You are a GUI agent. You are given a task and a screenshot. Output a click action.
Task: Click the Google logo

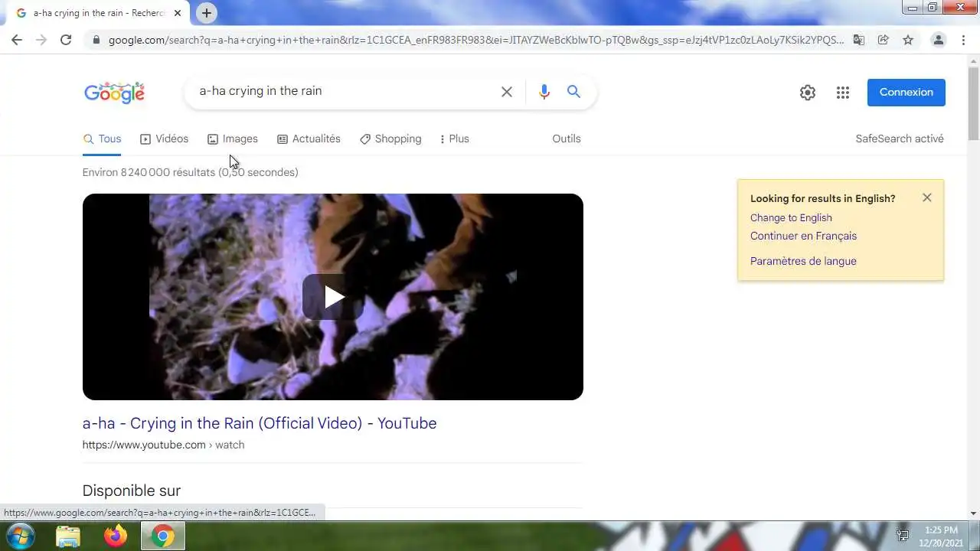tap(114, 93)
